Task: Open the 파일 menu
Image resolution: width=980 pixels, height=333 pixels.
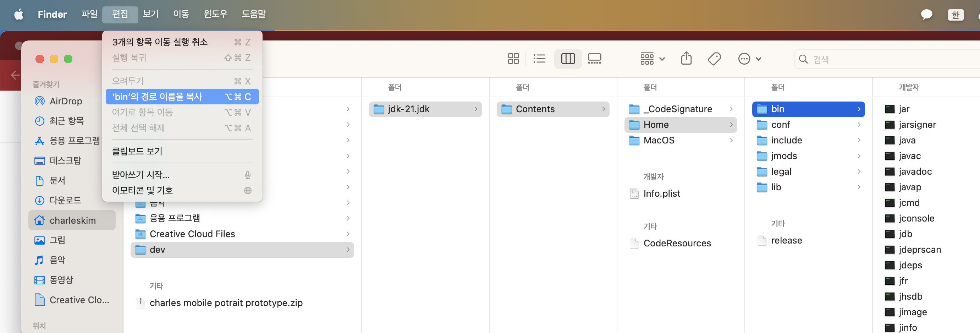Action: (89, 15)
